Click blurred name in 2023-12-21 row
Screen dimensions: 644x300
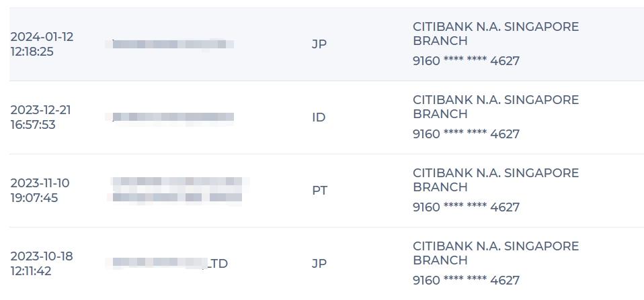tap(169, 117)
